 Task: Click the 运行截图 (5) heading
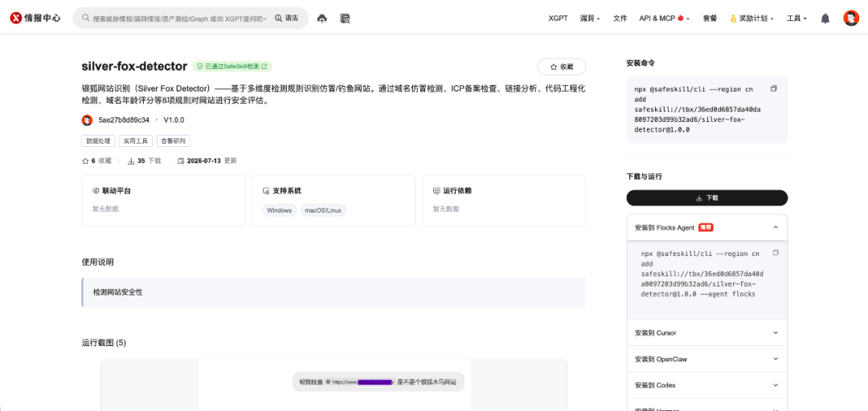[x=104, y=343]
